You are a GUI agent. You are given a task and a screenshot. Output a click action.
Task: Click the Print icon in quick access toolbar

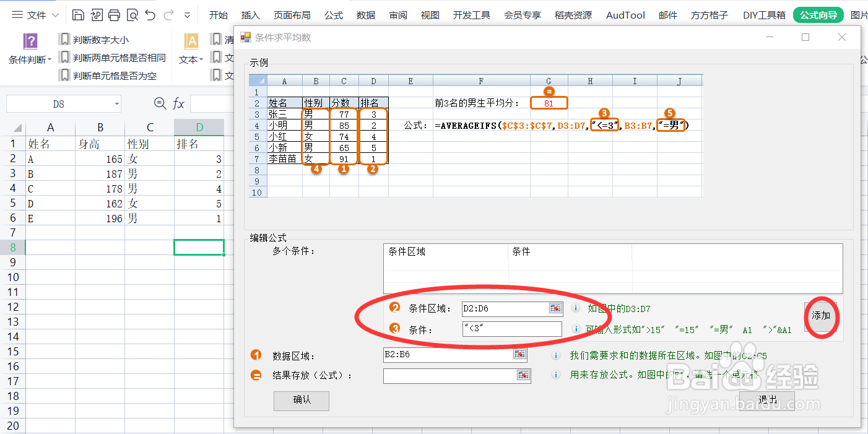click(114, 15)
